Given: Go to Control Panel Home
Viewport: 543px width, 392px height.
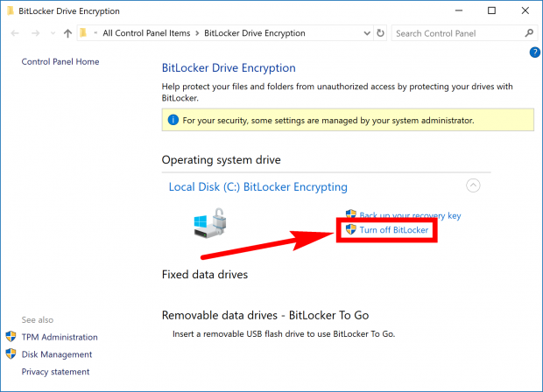Looking at the screenshot, I should pos(60,62).
